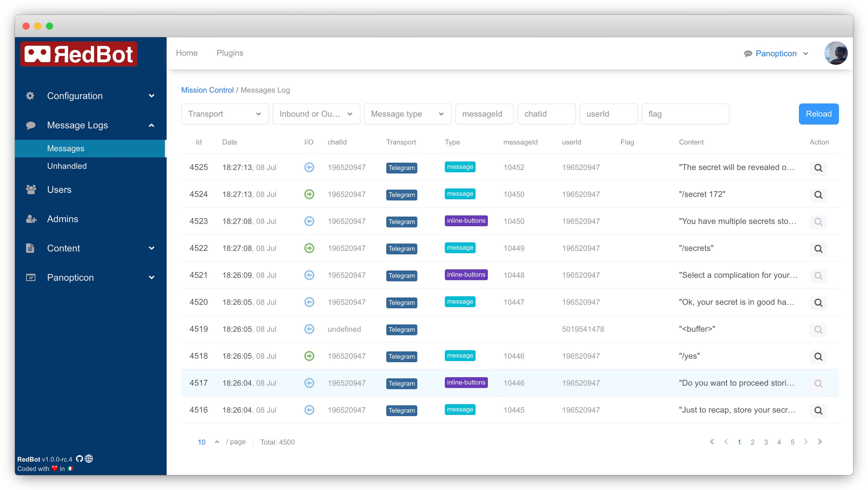Screen dimensions: 868x490
Task: Open the Plugins menu item
Action: point(230,53)
